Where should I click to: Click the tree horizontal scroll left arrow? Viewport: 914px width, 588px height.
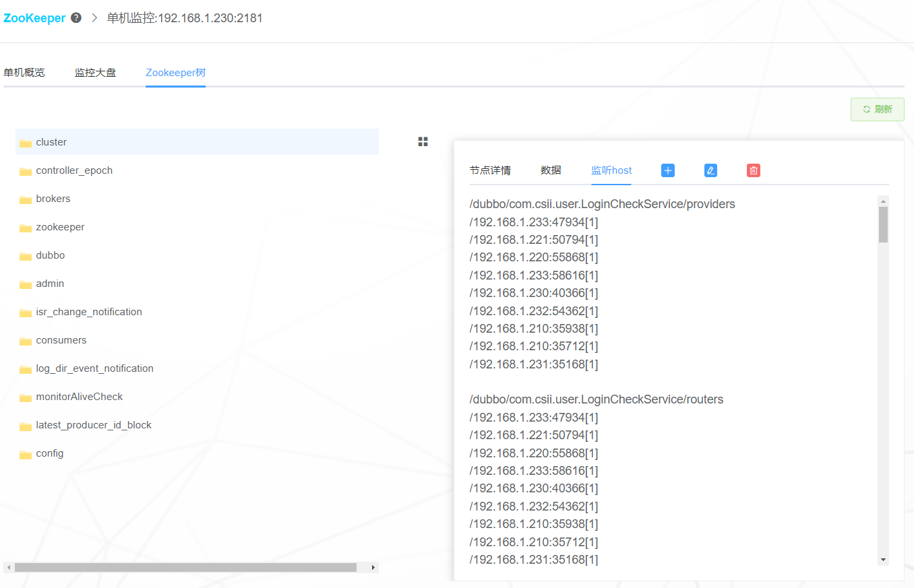9,568
